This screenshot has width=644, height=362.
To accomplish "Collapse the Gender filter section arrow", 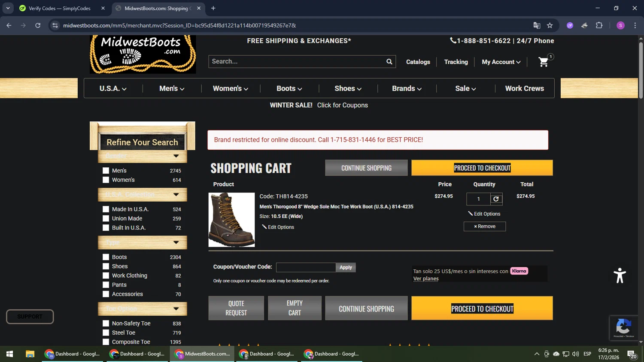I will 176,156.
